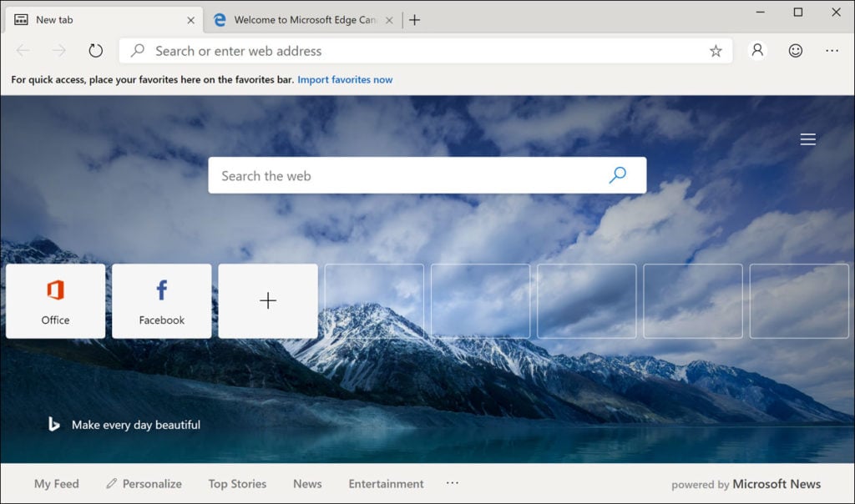This screenshot has height=504, width=855.
Task: Click the Import favorites now link
Action: pos(345,79)
